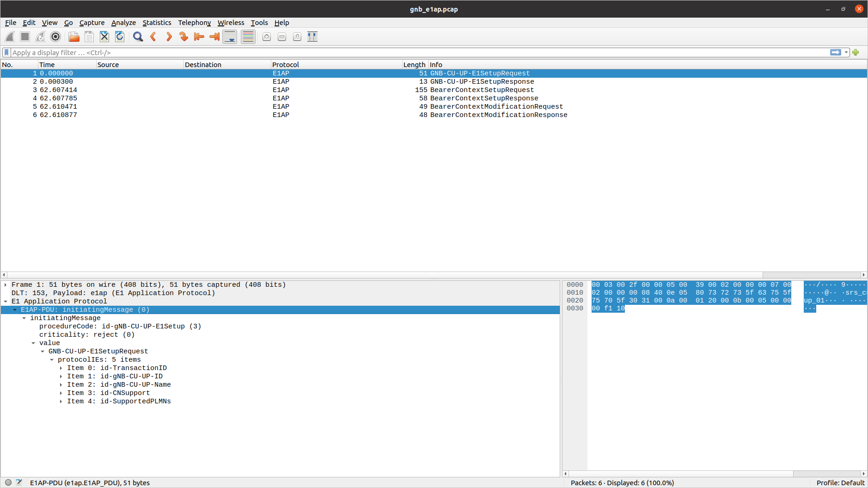868x488 pixels.
Task: Expand Item 2: id-gNB-CU-UP-Name
Action: [x=61, y=385]
